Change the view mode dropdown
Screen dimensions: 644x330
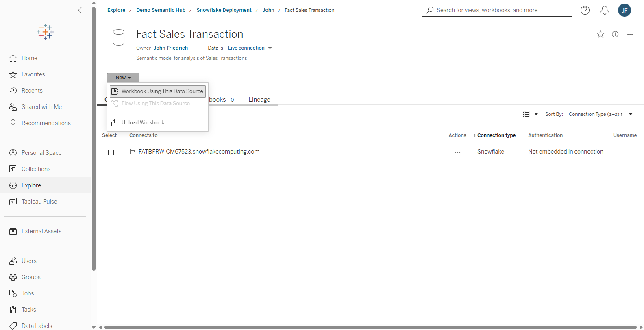click(x=530, y=114)
